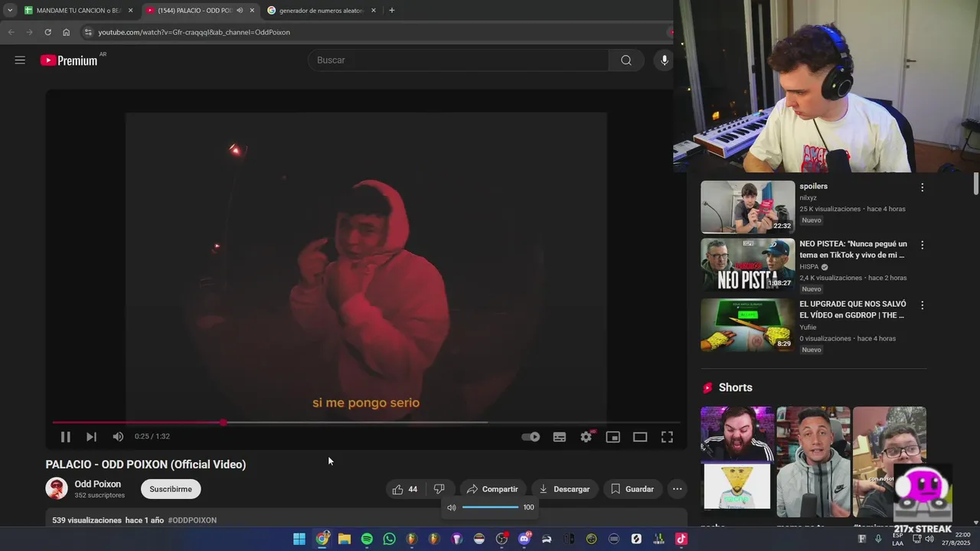Image resolution: width=980 pixels, height=551 pixels.
Task: Open OBS Studio from the taskbar
Action: click(x=501, y=539)
